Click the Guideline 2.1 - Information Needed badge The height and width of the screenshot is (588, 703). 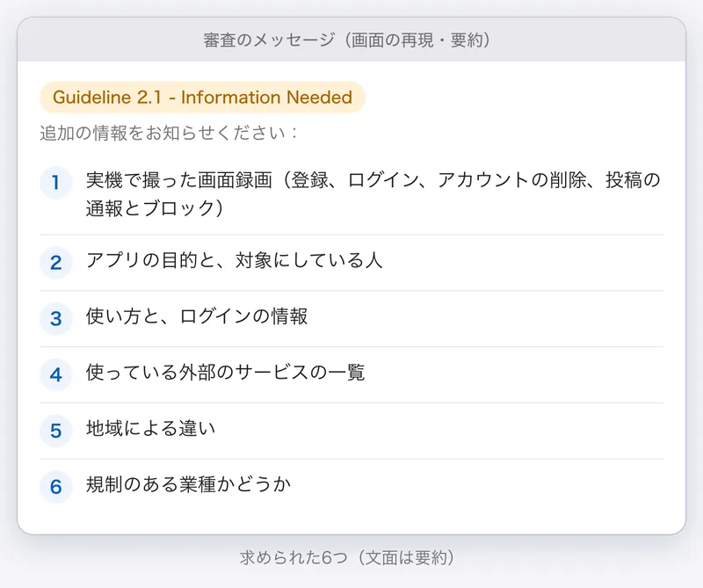(x=203, y=97)
